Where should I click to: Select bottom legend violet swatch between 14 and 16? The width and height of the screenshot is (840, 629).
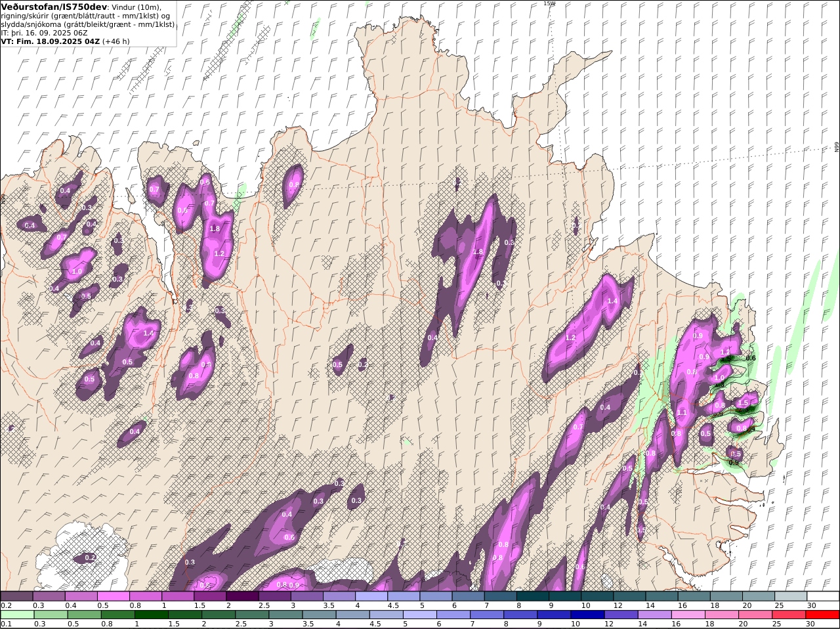click(x=655, y=615)
